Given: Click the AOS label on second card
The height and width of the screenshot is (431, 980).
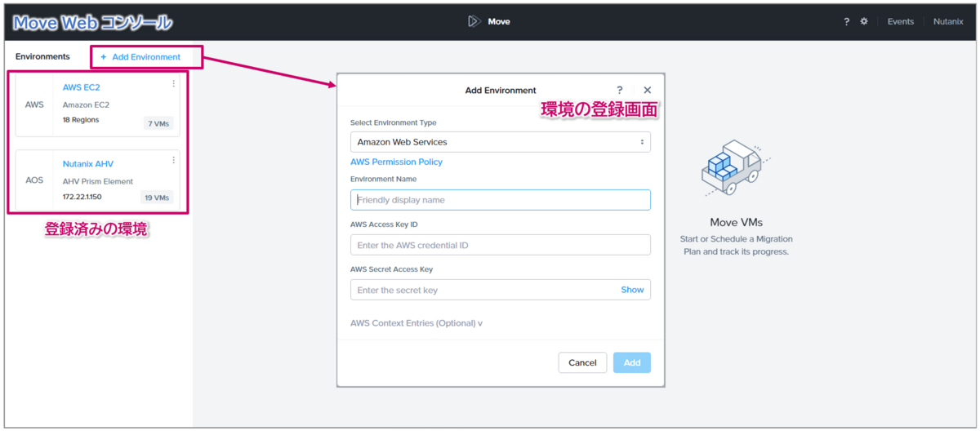Looking at the screenshot, I should 34,180.
